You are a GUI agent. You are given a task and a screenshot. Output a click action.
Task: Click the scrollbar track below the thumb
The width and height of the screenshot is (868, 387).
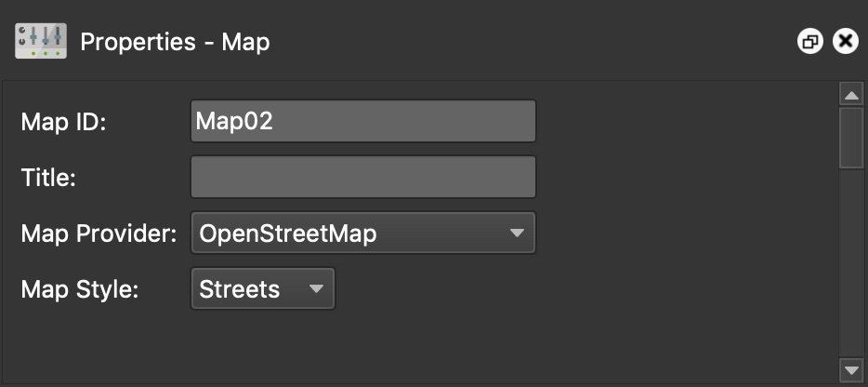coord(851,260)
